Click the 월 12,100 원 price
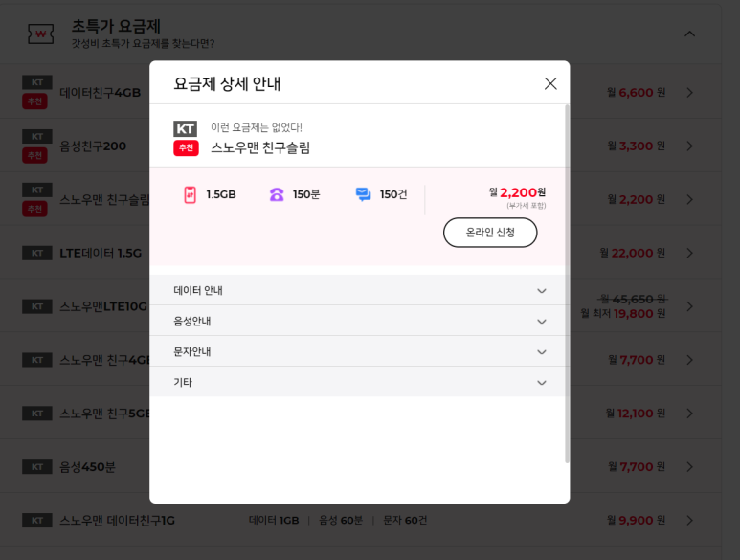 [x=636, y=414]
